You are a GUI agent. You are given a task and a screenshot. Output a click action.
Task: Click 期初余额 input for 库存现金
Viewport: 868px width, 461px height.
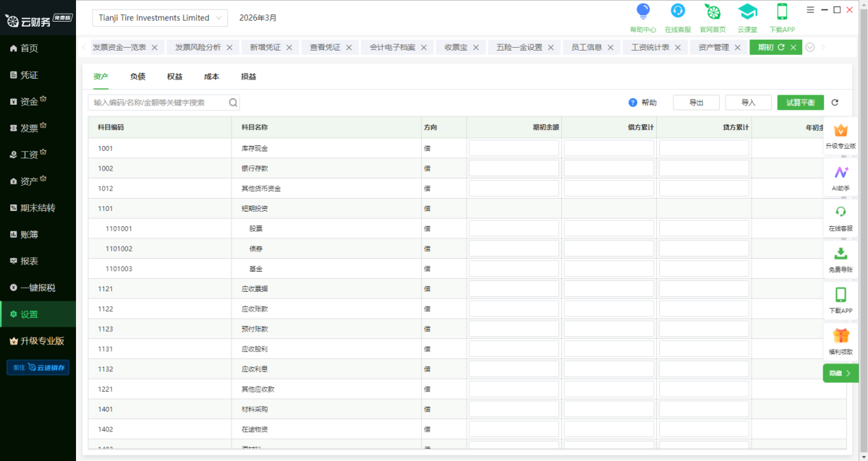point(514,148)
